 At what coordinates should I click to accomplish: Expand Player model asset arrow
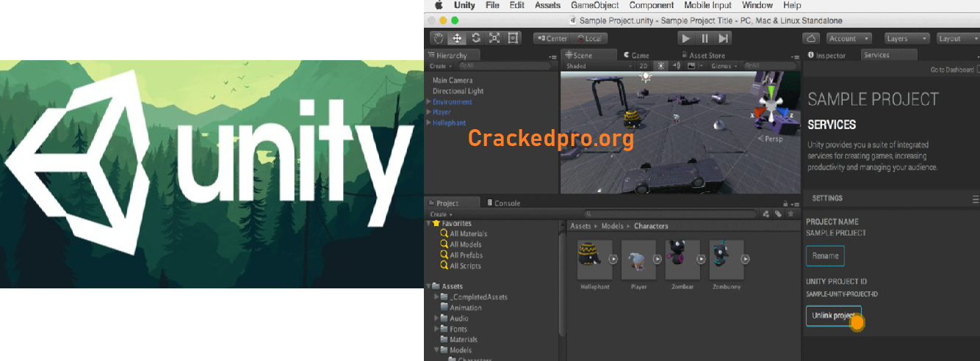(657, 258)
